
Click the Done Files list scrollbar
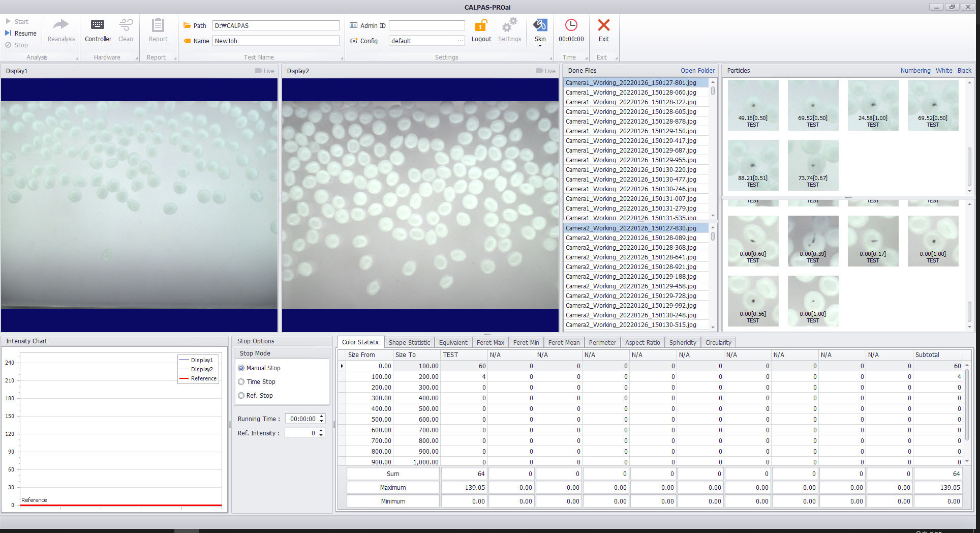coord(713,147)
